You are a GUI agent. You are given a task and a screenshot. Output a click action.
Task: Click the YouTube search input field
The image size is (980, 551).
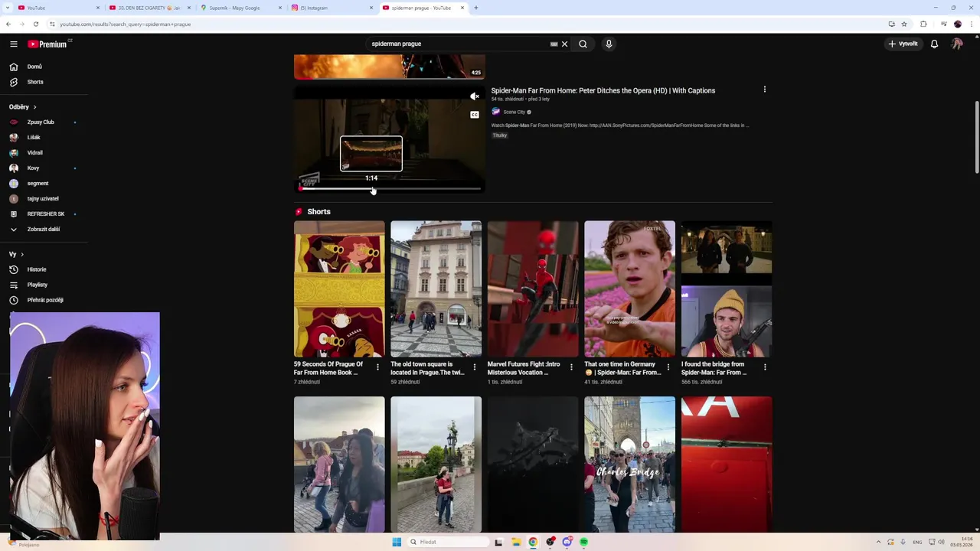[458, 44]
